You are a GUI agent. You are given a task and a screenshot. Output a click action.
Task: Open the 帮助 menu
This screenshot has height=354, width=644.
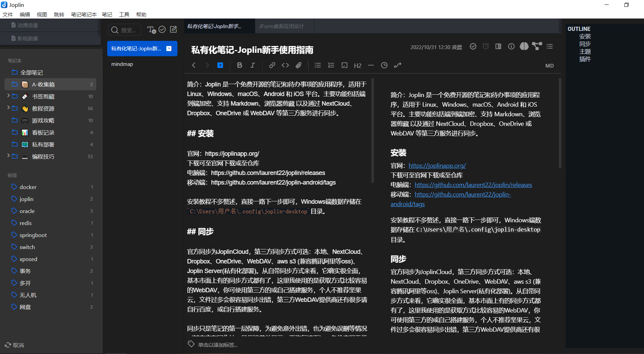pyautogui.click(x=141, y=14)
